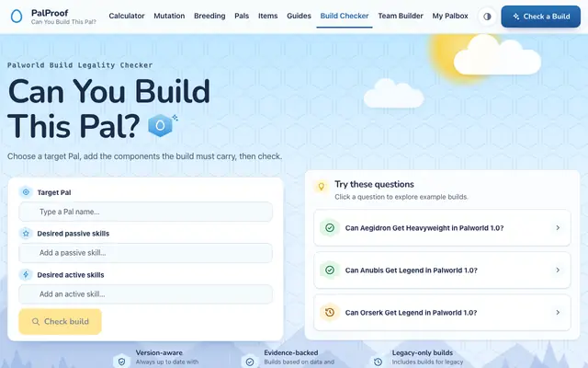
Task: Click the magnifier icon in Check build
Action: tap(36, 321)
